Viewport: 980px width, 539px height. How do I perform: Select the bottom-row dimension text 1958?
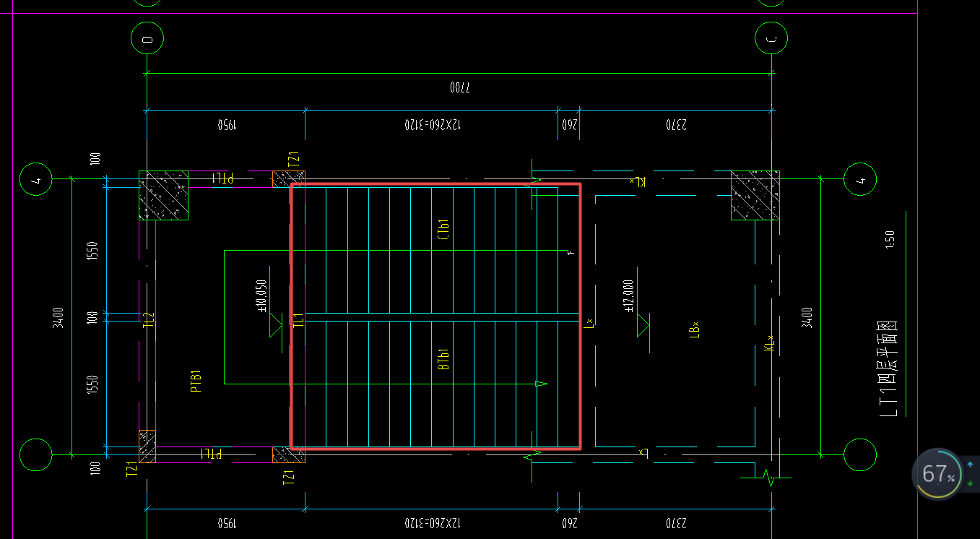227,522
